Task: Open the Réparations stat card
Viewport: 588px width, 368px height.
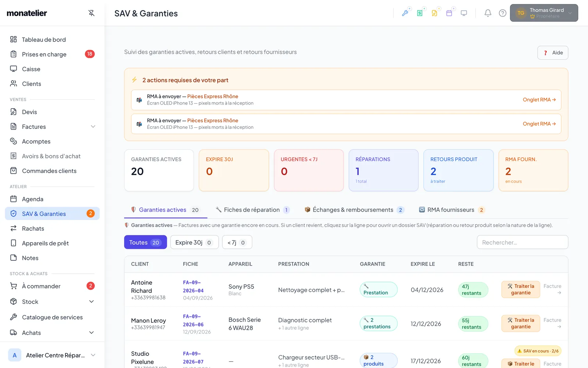Action: (x=384, y=170)
